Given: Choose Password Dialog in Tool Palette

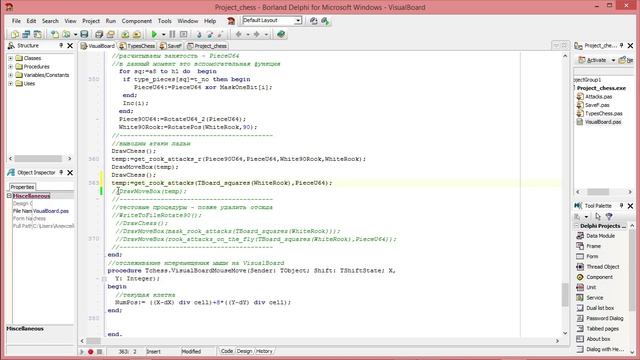Looking at the screenshot, I should (600, 318).
